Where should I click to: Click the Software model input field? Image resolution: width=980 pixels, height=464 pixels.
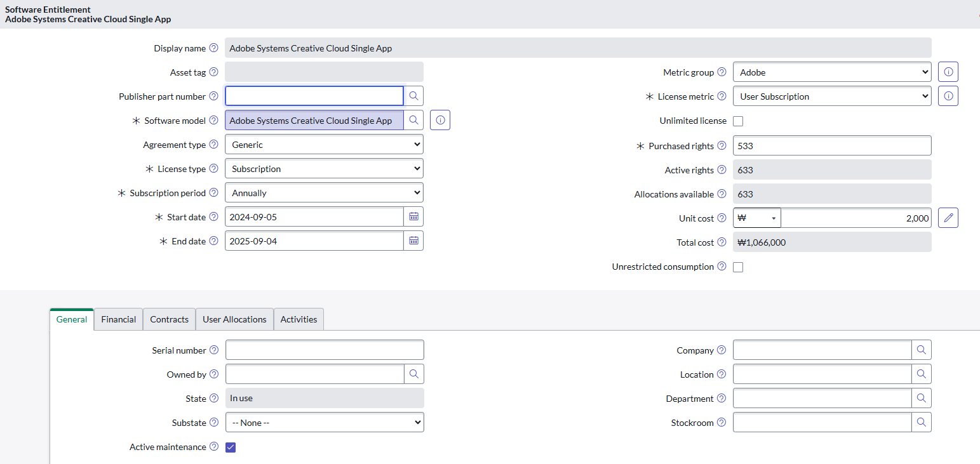[x=314, y=120]
